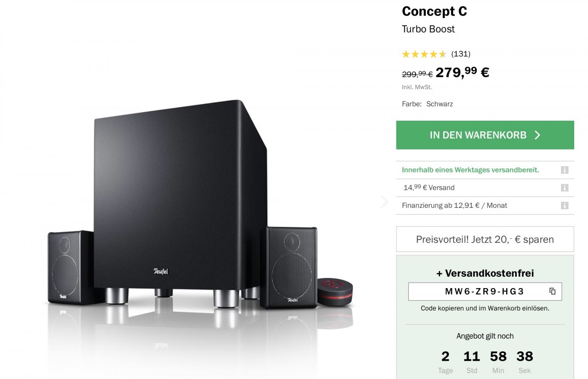The height and width of the screenshot is (379, 588).
Task: Select the red-ringed puck remote in the image
Action: point(335,290)
